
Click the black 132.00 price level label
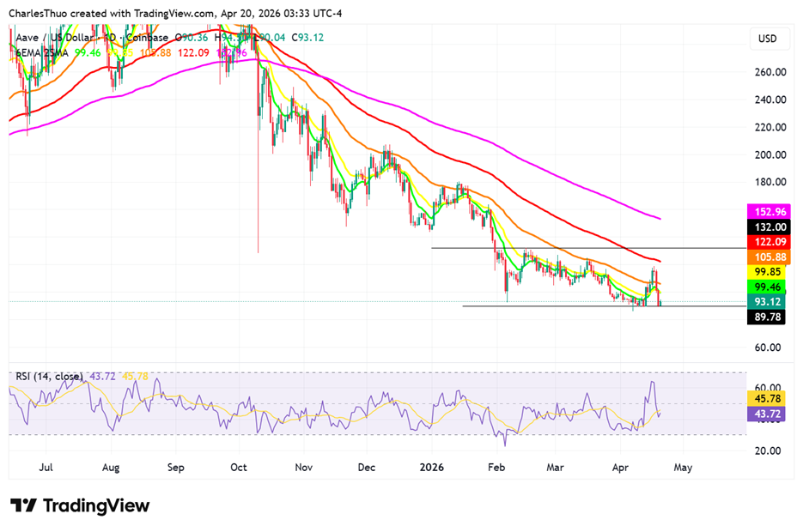pos(770,227)
